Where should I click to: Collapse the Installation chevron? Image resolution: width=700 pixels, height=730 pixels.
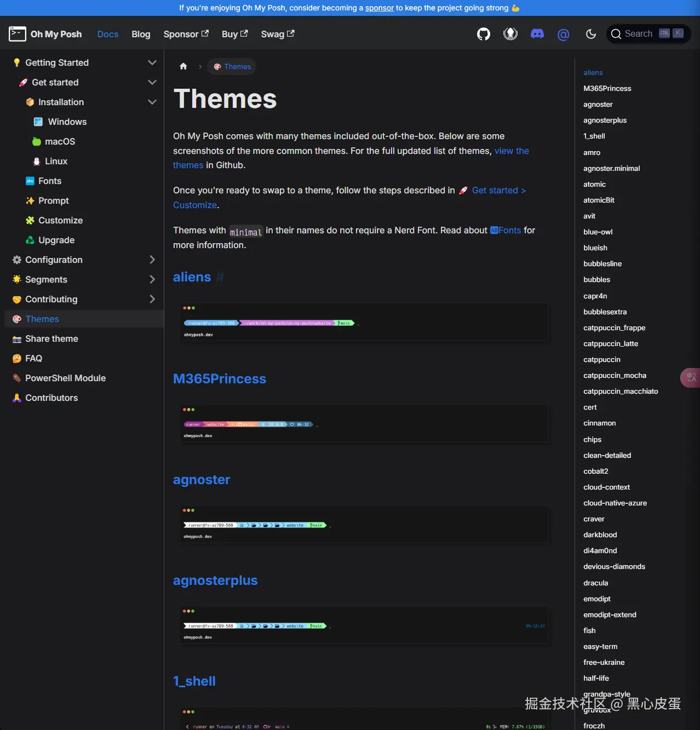pos(152,102)
